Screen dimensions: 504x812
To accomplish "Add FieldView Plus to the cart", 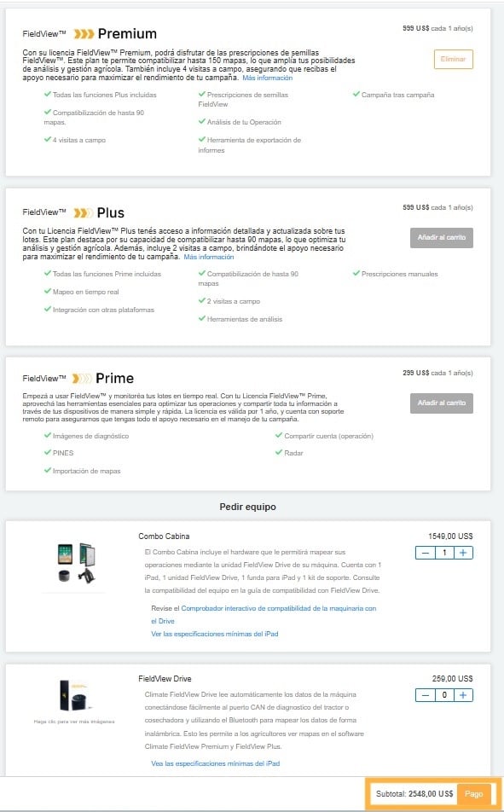I will click(441, 238).
